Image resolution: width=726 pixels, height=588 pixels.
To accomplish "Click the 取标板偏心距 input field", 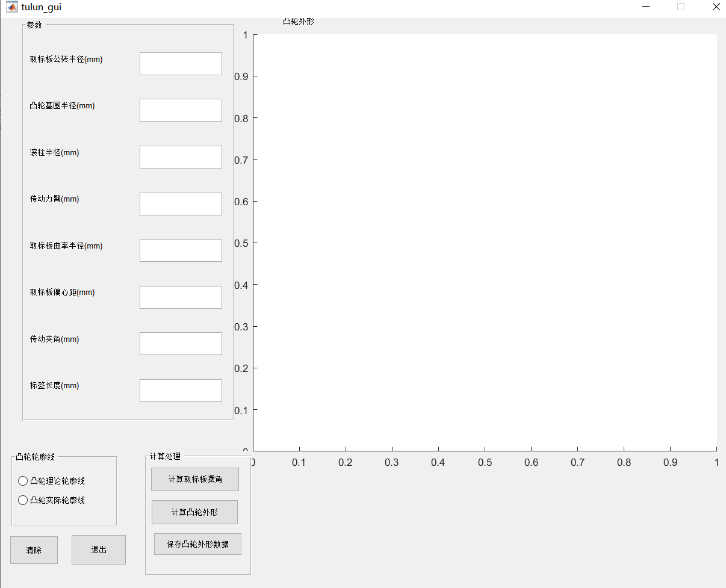I will coord(181,297).
